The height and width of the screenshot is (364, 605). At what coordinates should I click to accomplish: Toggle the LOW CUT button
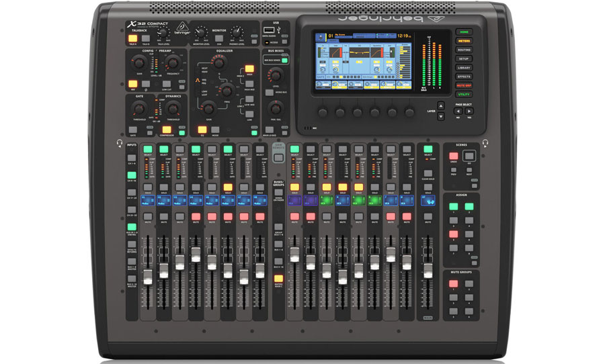167,84
